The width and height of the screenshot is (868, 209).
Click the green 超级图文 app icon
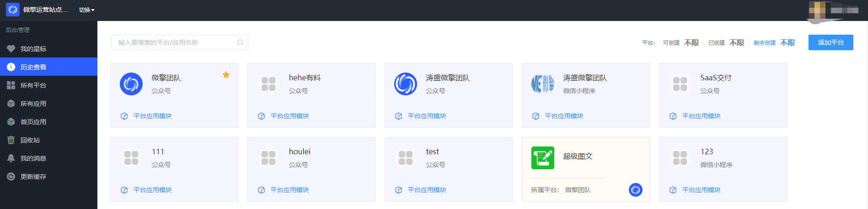pos(543,158)
